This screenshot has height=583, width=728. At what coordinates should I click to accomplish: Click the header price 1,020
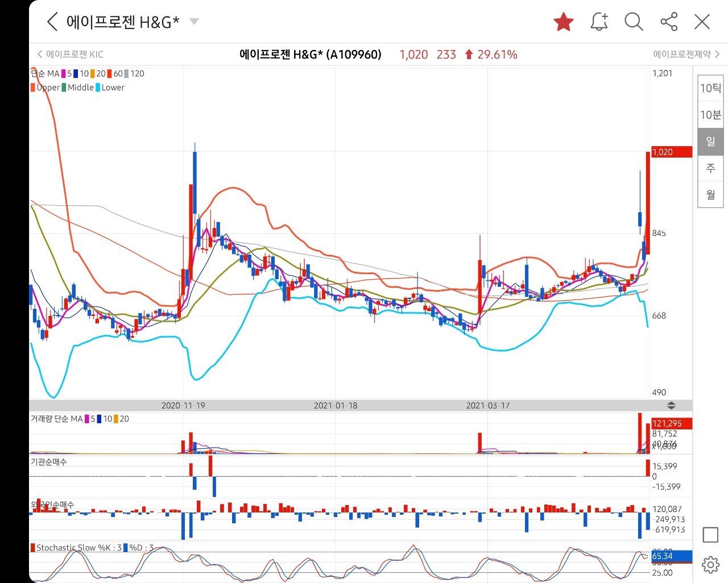pos(413,55)
